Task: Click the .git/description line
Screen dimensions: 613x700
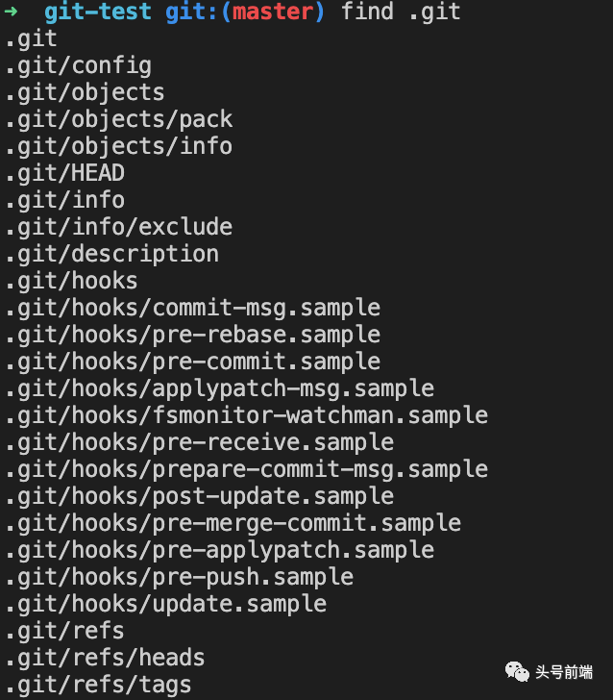Action: [x=112, y=255]
